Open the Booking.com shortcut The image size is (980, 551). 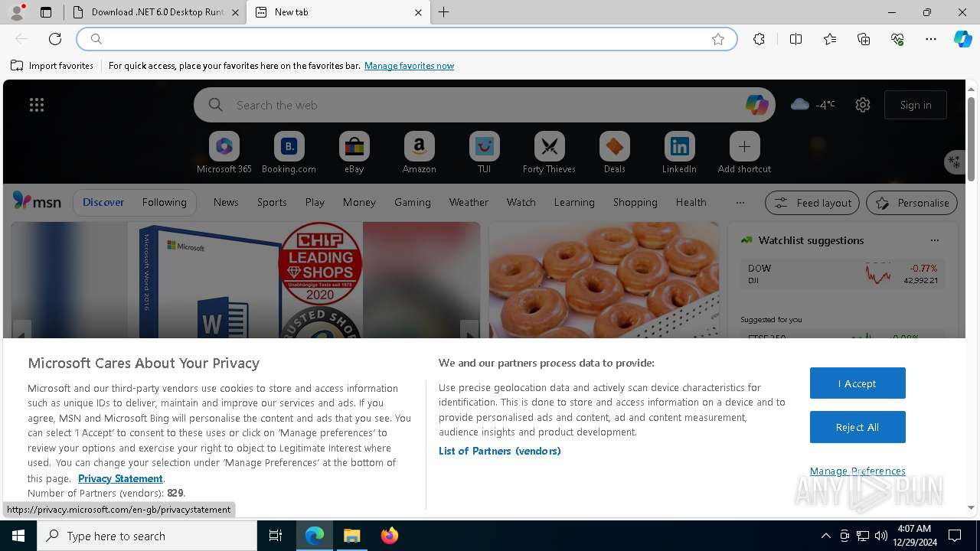289,152
